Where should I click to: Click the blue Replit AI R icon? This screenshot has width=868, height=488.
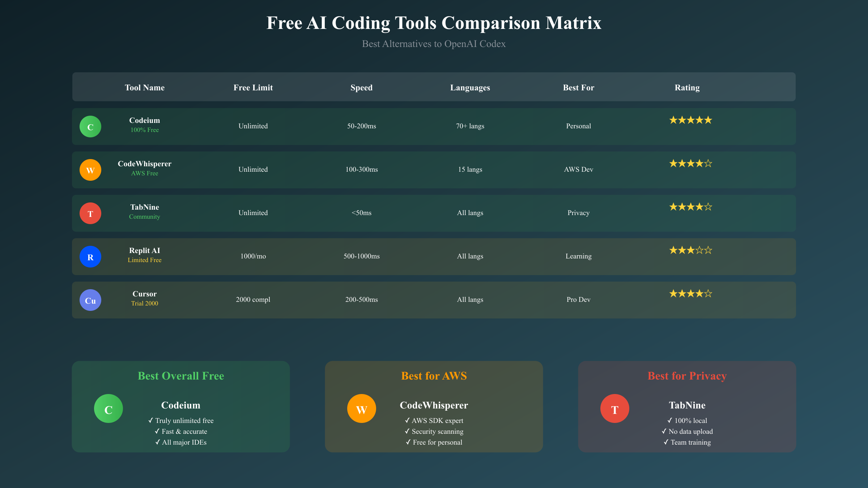pyautogui.click(x=90, y=257)
